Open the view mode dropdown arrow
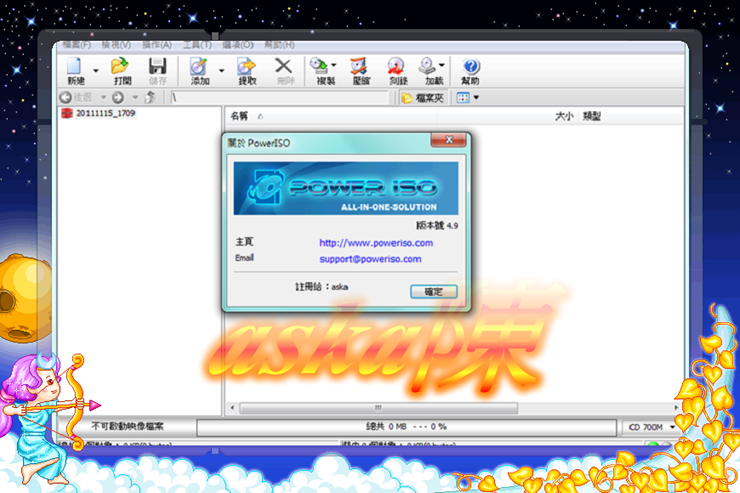The width and height of the screenshot is (740, 493). [476, 98]
